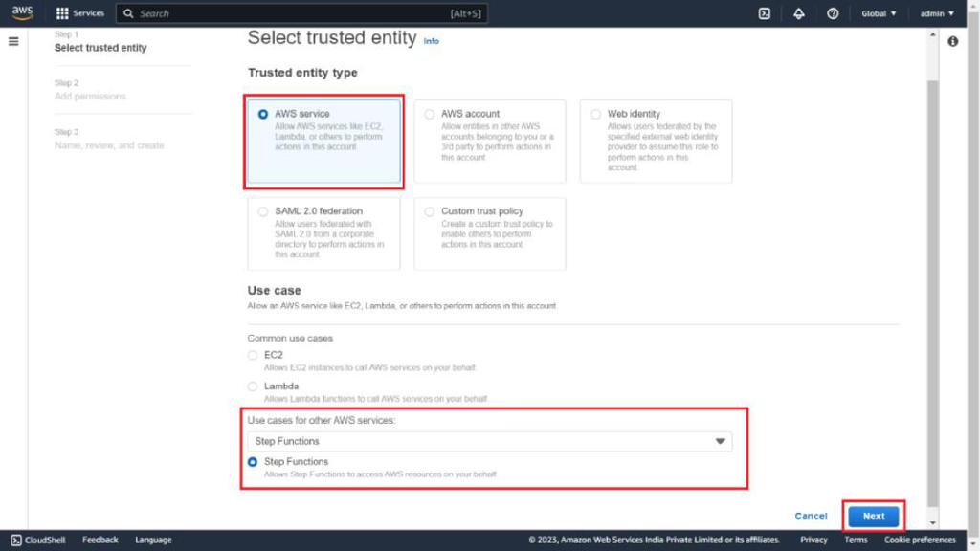This screenshot has height=551, width=980.
Task: Click the top search input field
Action: [x=301, y=13]
